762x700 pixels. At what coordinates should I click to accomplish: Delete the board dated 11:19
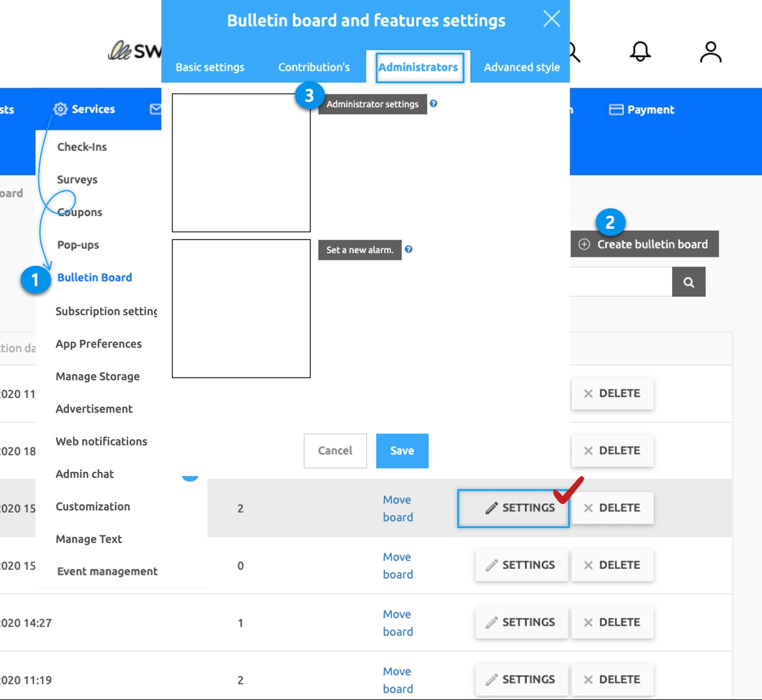[612, 680]
